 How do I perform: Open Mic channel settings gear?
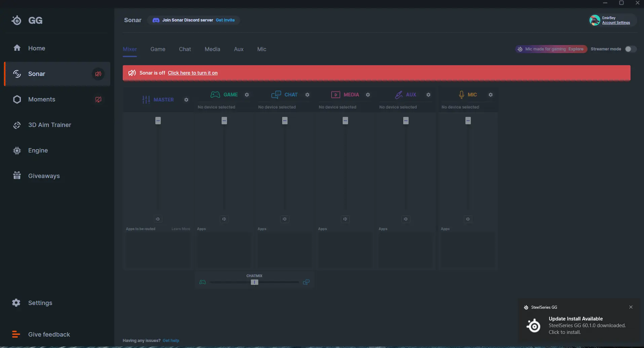[491, 95]
